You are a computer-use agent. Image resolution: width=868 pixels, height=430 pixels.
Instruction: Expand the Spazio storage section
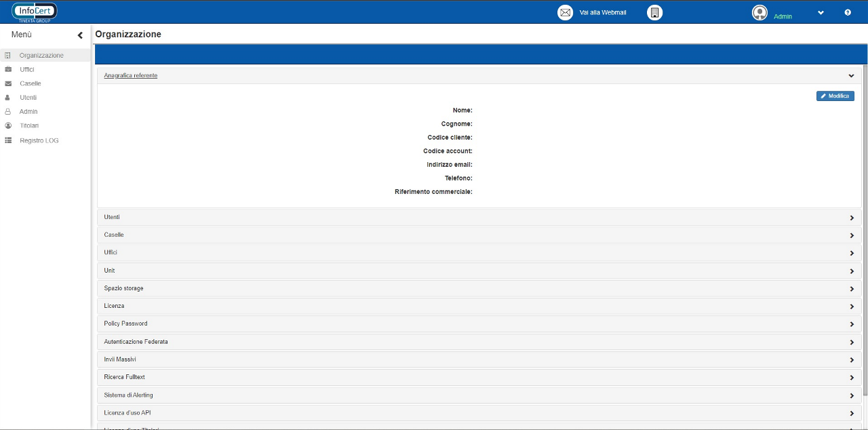[x=852, y=289]
